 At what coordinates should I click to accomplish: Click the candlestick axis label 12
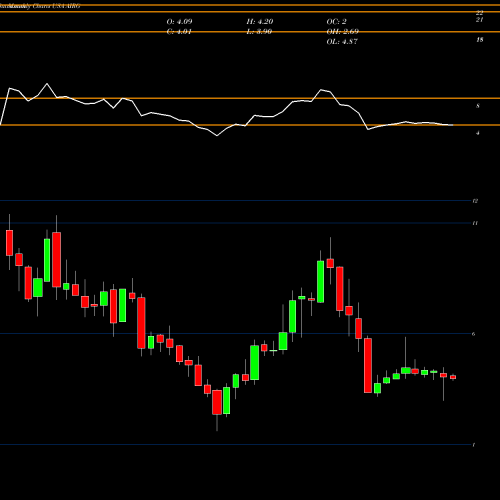tap(475, 201)
